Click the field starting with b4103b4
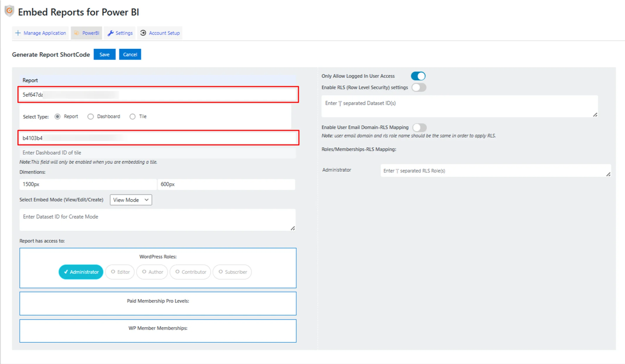The image size is (625, 364). pos(158,138)
